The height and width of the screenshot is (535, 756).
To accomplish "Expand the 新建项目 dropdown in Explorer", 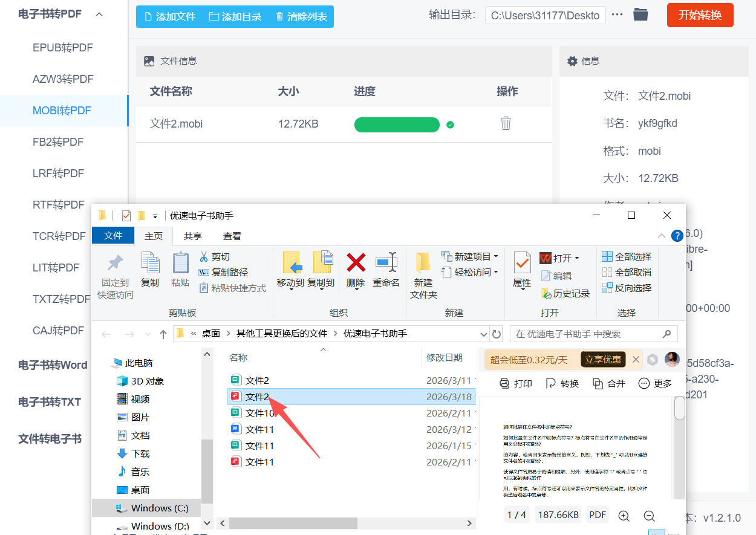I will tap(495, 256).
